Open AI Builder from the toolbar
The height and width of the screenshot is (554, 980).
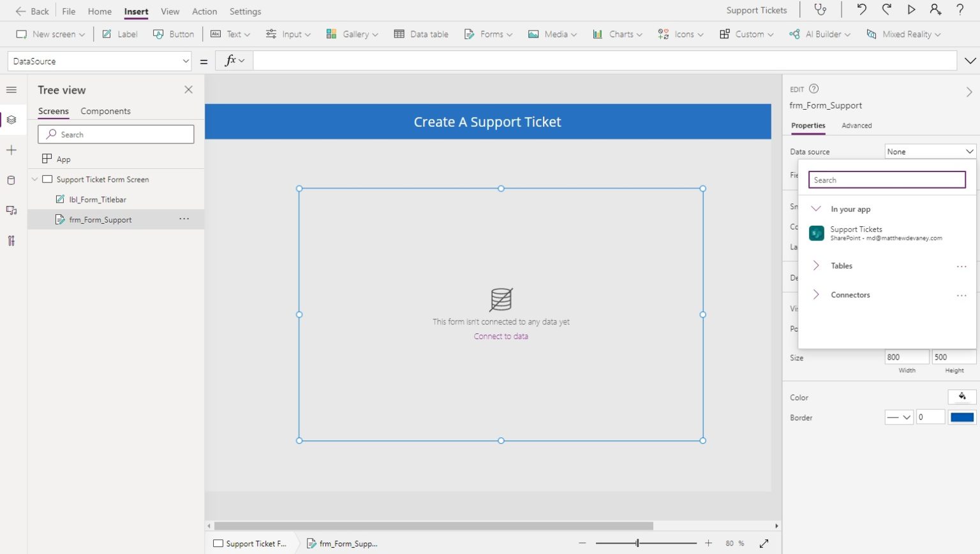pyautogui.click(x=819, y=34)
